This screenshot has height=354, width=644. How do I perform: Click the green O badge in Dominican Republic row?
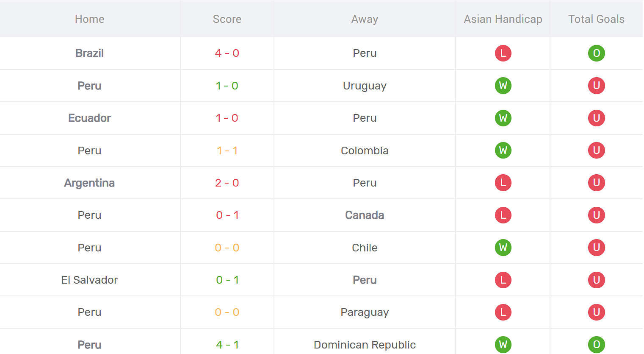(596, 345)
